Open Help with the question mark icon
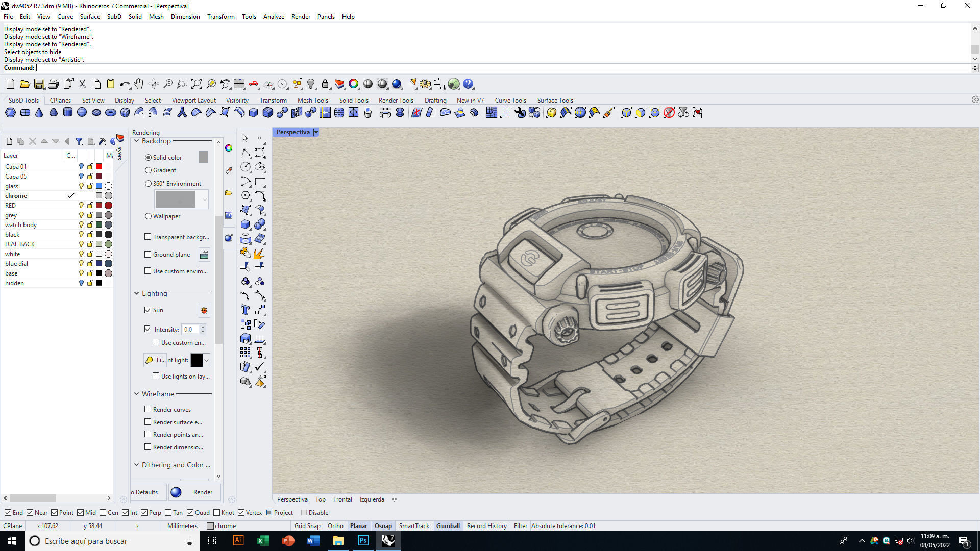 pyautogui.click(x=468, y=84)
